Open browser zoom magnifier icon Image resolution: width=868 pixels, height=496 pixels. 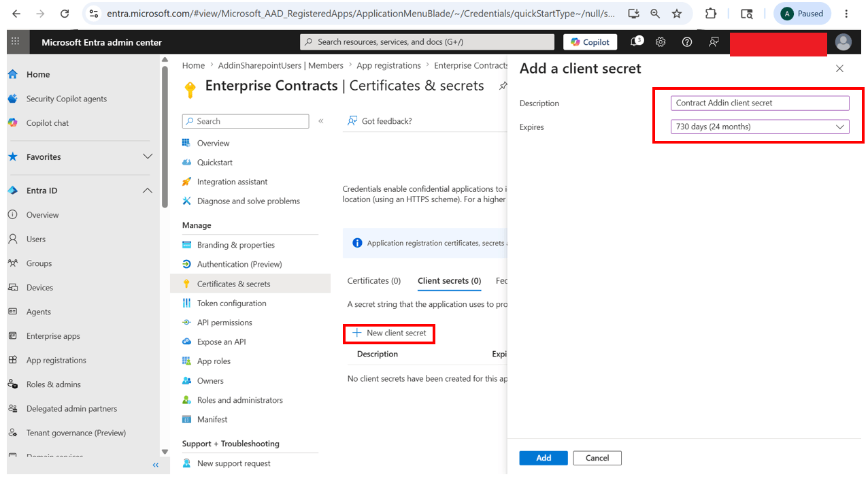[x=655, y=14]
